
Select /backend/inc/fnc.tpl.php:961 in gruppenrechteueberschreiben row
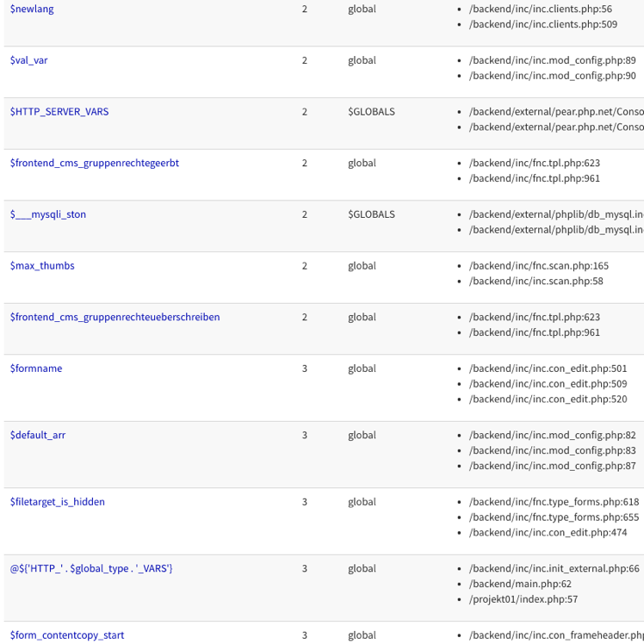tap(535, 332)
